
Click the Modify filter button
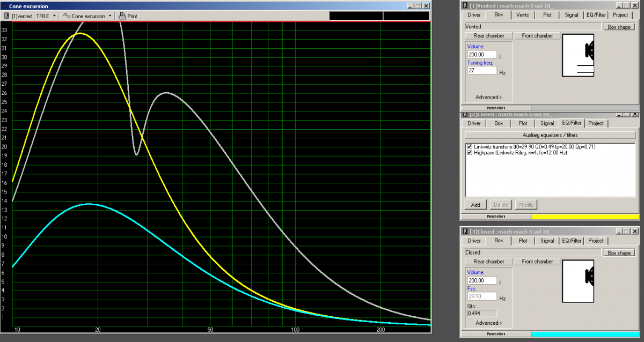526,205
